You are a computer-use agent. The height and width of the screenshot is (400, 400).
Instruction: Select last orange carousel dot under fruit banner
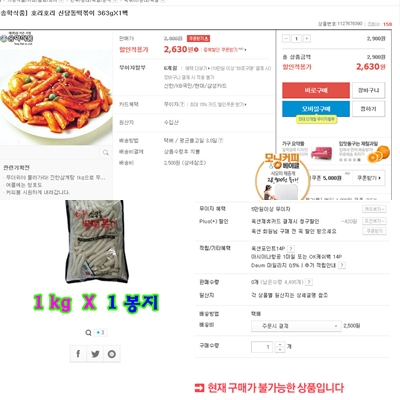point(359,160)
